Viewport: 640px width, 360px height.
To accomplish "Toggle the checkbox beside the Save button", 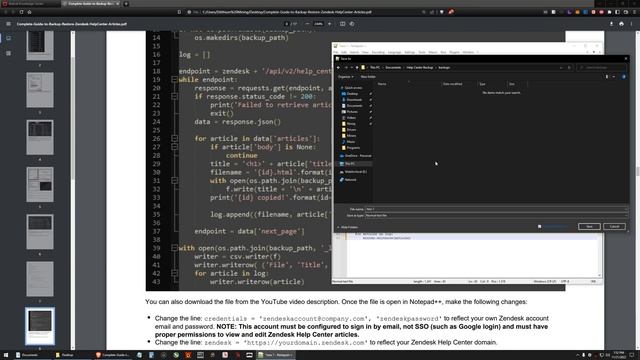I will [x=540, y=227].
